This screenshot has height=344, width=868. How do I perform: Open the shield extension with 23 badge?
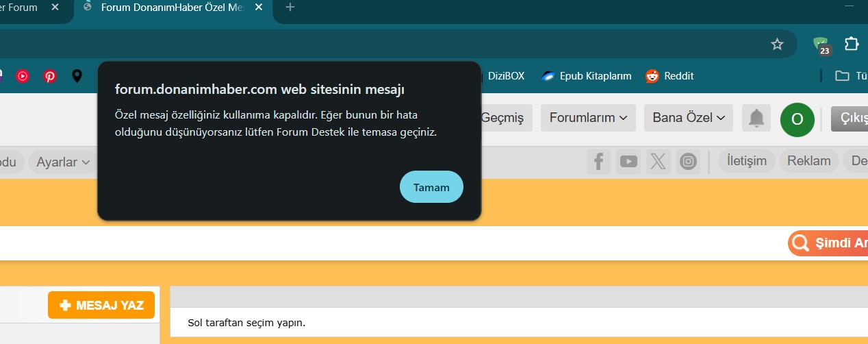coord(820,45)
